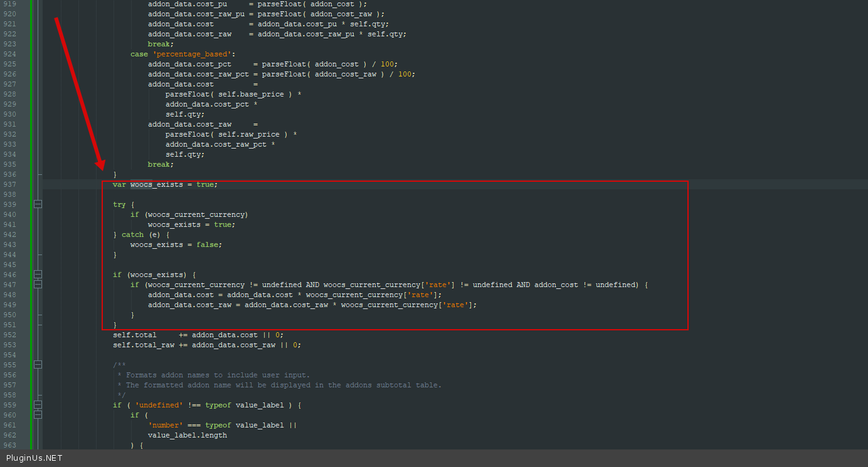Click line number 924 in the gutter
This screenshot has height=467, width=868.
pos(9,54)
